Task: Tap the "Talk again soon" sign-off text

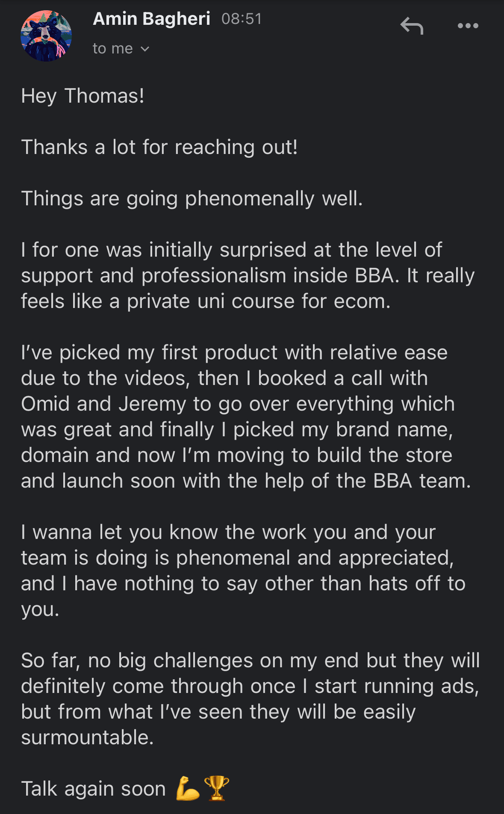Action: coord(94,789)
